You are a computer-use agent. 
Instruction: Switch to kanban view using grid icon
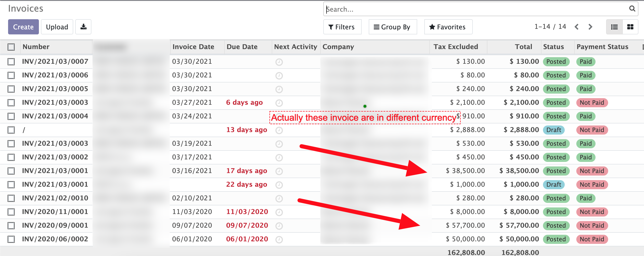coord(631,27)
